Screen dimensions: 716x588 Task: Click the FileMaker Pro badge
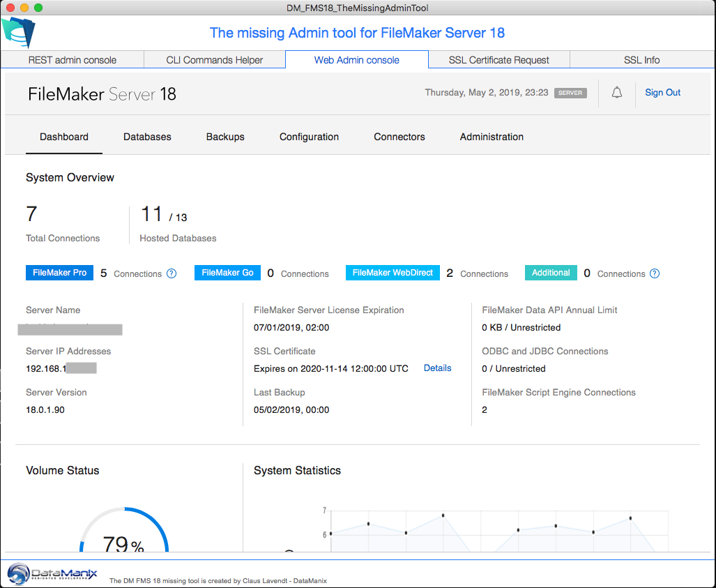[x=59, y=273]
